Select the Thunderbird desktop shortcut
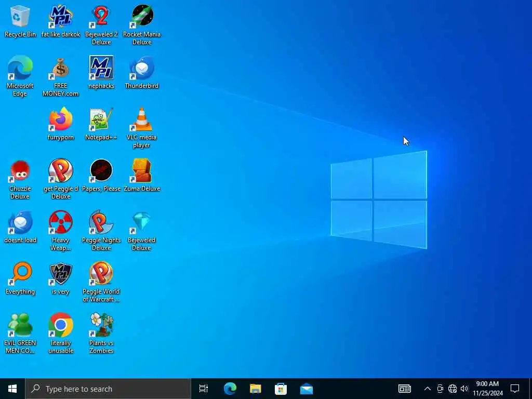 (142, 73)
